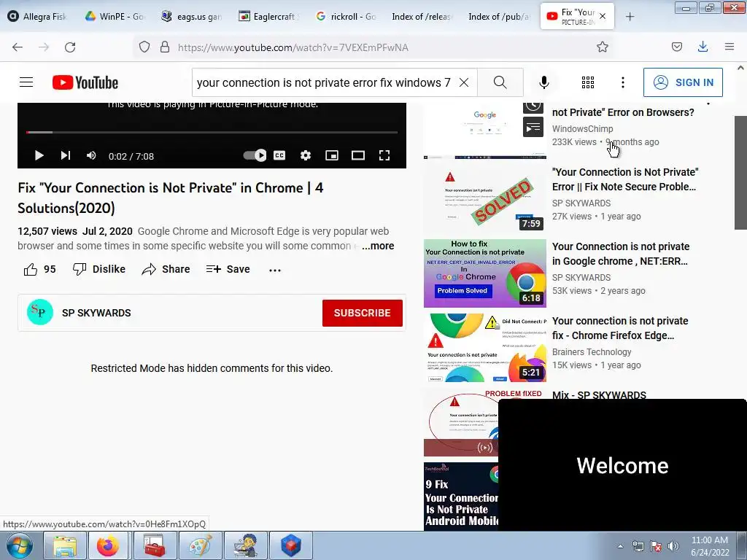Open the player settings gear
The width and height of the screenshot is (747, 560).
306,155
